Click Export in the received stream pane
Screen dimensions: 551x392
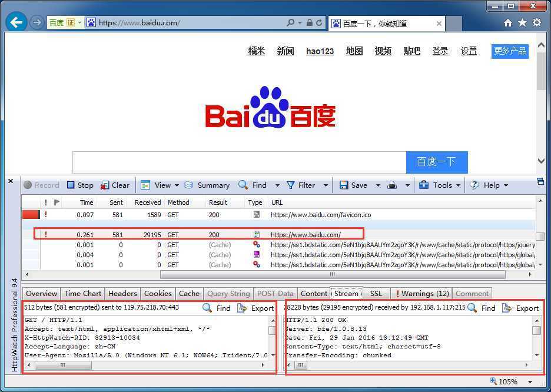520,308
